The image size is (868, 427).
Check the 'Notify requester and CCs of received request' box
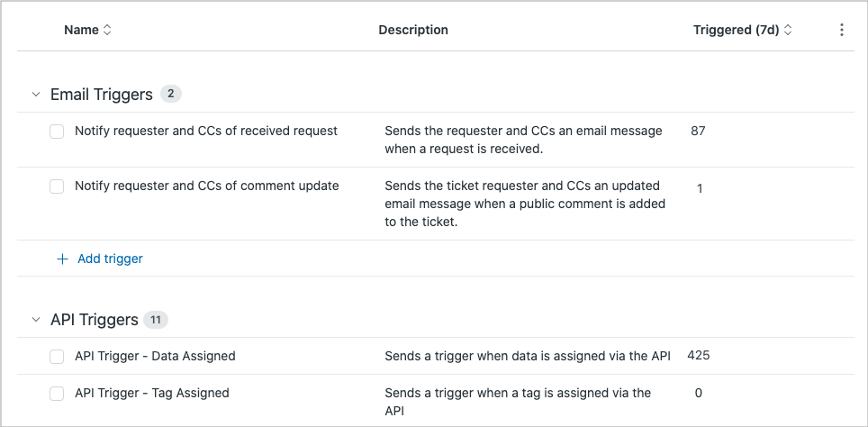pyautogui.click(x=57, y=132)
